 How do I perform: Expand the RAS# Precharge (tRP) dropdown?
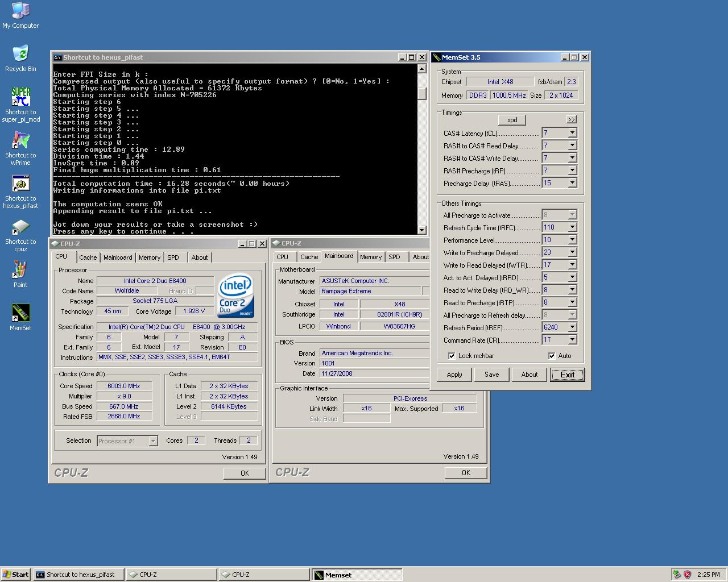[x=572, y=171]
